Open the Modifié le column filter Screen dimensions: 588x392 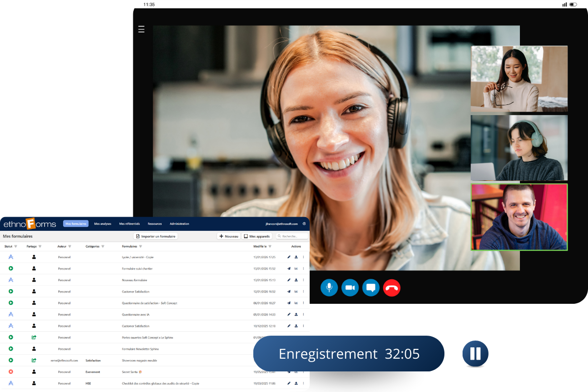click(270, 246)
